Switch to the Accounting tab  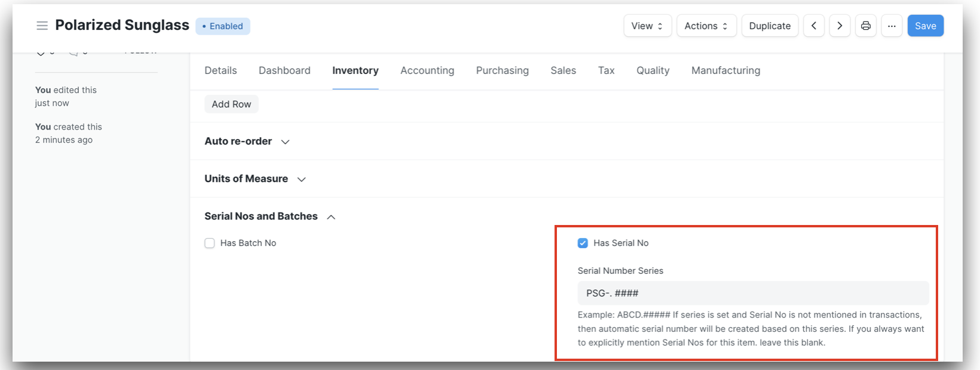click(x=427, y=70)
